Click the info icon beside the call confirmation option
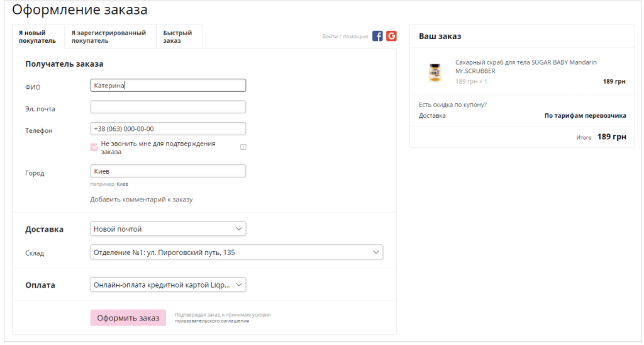Viewport: 644px width, 345px height. (243, 147)
